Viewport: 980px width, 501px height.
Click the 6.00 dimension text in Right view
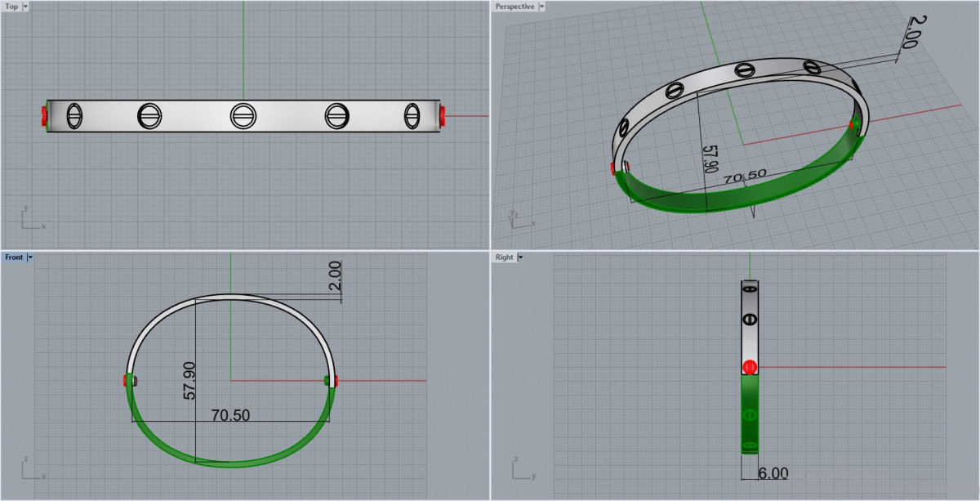pos(773,473)
